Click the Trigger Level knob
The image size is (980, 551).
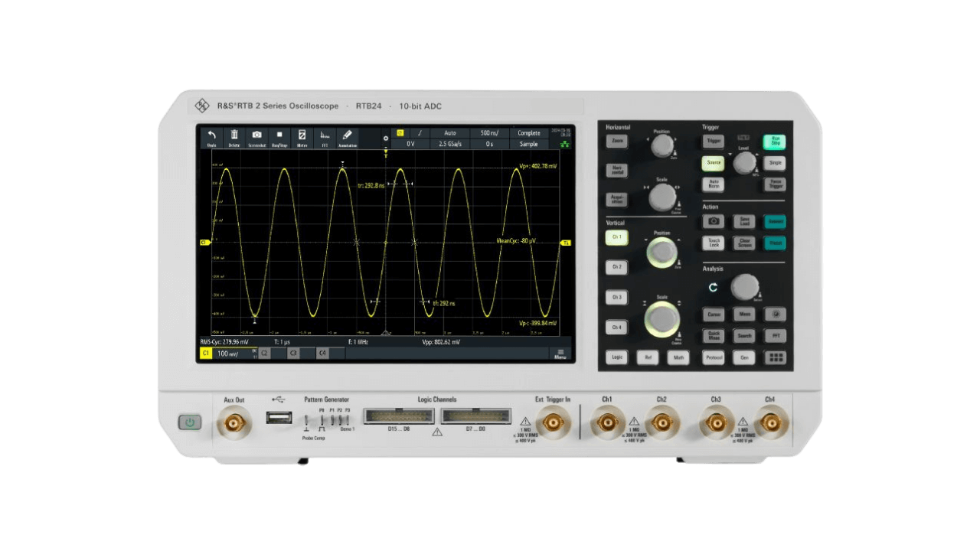click(743, 162)
